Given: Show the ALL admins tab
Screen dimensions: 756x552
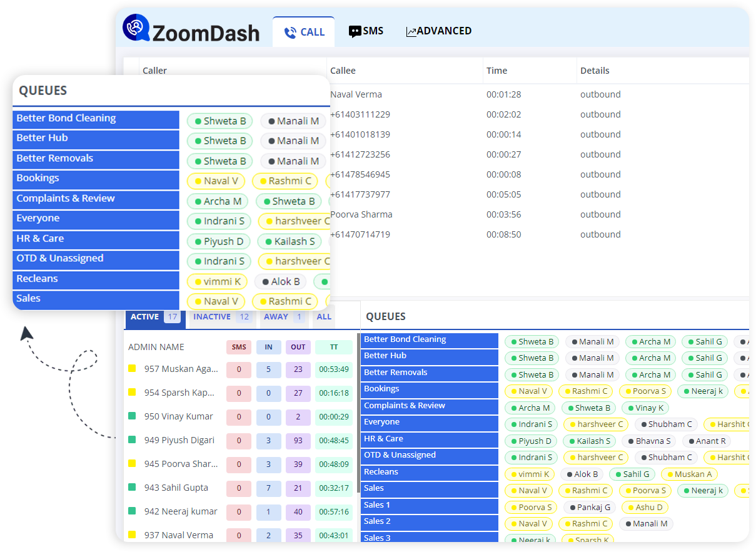Looking at the screenshot, I should point(324,317).
